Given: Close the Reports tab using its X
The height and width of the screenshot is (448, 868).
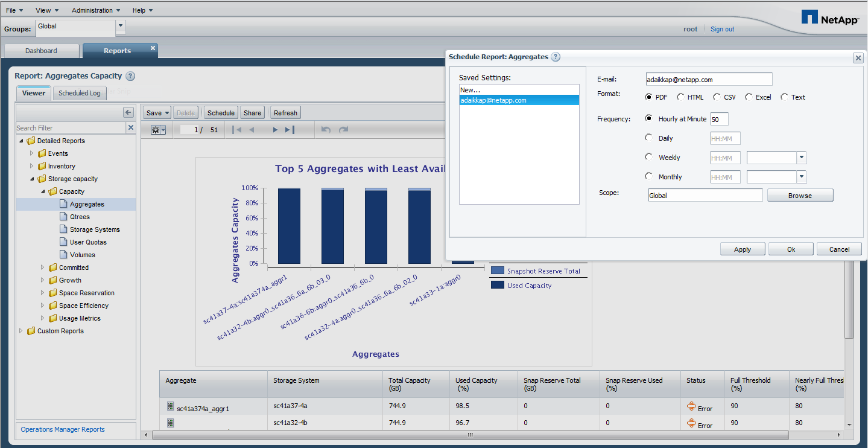Looking at the screenshot, I should point(153,48).
